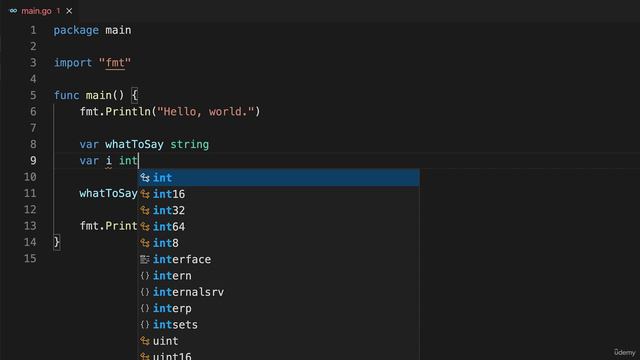
Task: Click the type icon beside int16
Action: [x=145, y=194]
